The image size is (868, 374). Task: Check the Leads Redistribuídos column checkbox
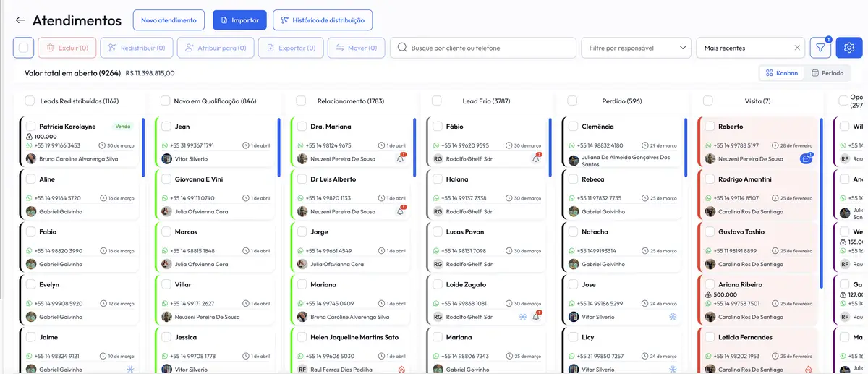30,101
